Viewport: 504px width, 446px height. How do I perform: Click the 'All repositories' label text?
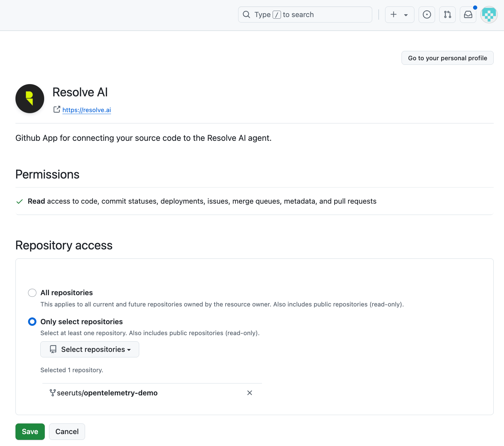(67, 293)
